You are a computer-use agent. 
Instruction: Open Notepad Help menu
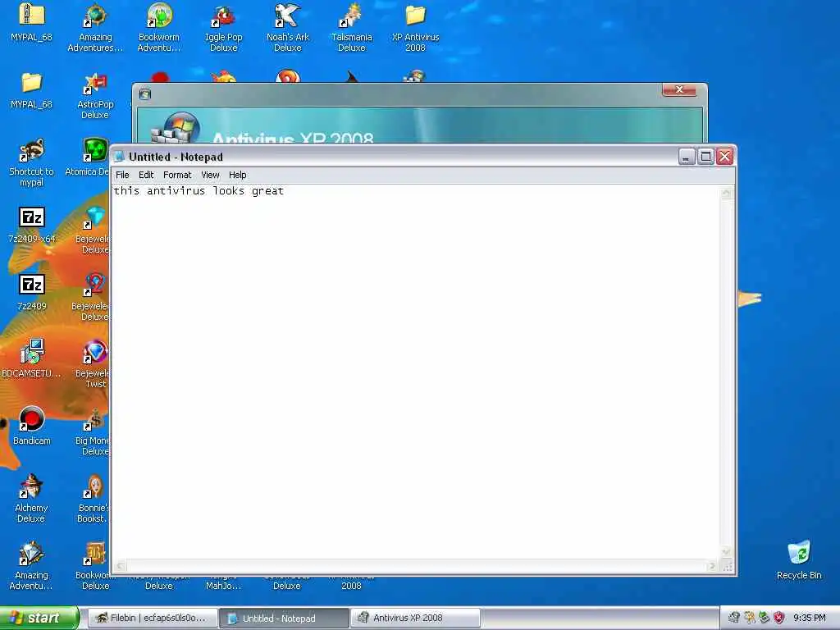tap(237, 175)
